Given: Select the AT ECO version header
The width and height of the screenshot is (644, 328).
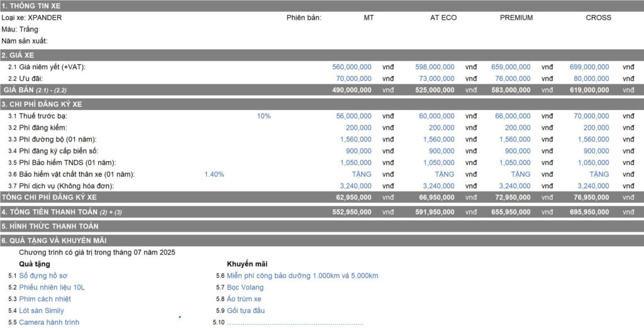Looking at the screenshot, I should tap(443, 18).
